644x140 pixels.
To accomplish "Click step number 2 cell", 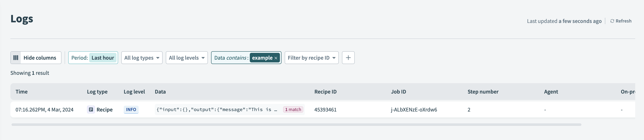I will point(469,110).
